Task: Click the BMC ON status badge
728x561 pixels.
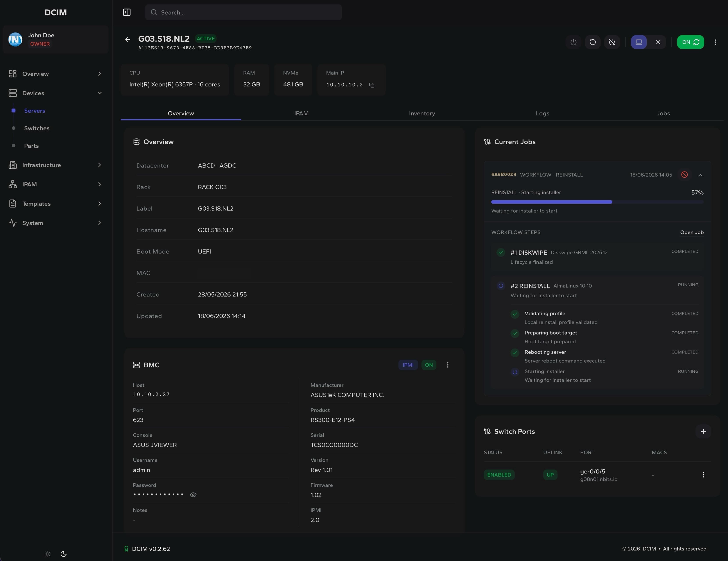Action: pyautogui.click(x=429, y=365)
